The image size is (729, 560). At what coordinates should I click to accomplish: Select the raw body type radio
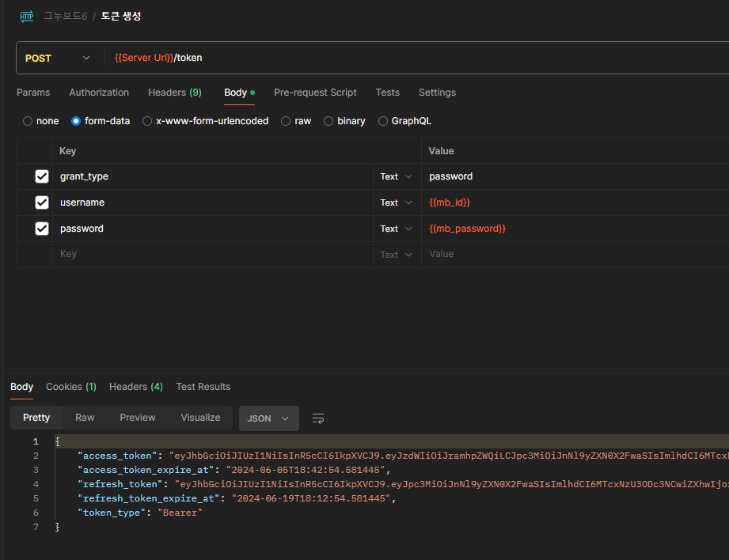point(286,121)
